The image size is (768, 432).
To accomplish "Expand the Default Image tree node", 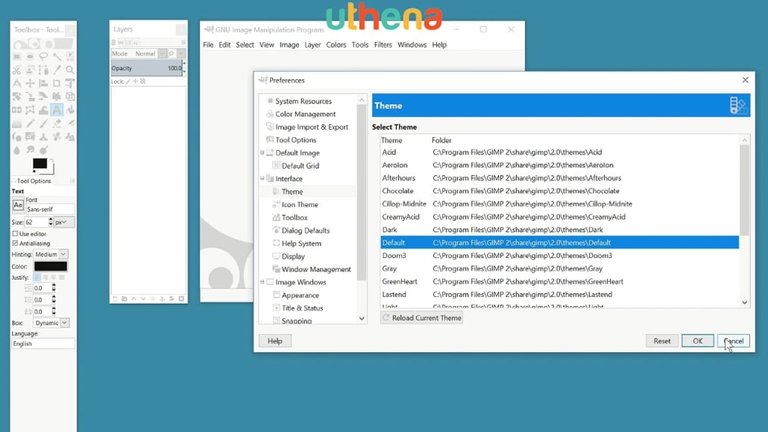I will [x=262, y=153].
